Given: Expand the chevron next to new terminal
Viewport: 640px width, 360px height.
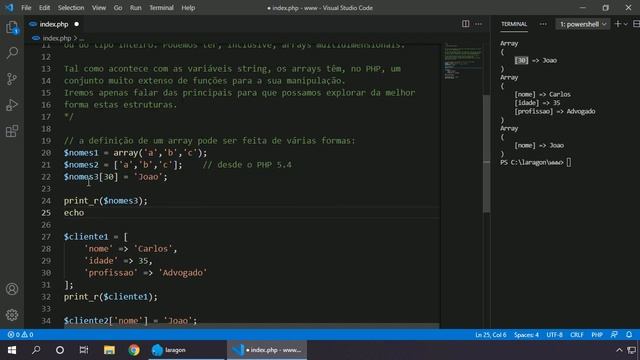Looking at the screenshot, I should click(626, 24).
